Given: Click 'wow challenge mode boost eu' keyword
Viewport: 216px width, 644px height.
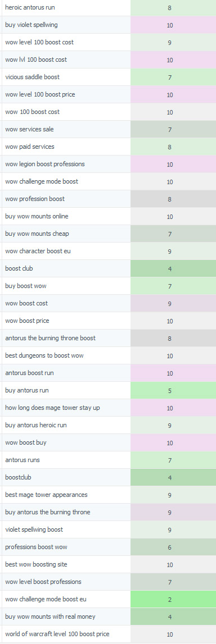Looking at the screenshot, I should [46, 599].
